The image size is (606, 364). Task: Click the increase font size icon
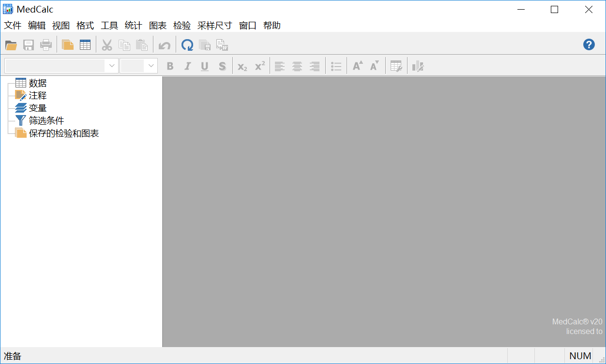click(x=358, y=66)
